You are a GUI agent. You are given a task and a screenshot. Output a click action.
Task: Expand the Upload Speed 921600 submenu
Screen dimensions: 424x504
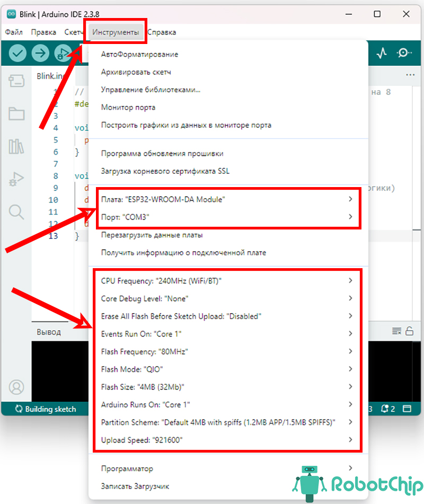(x=228, y=440)
